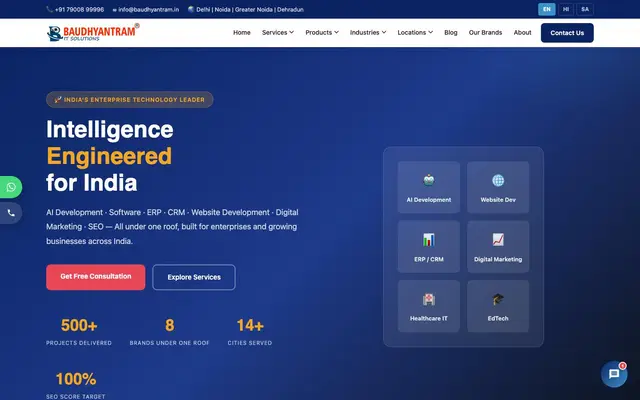Click the 500+ Projects Delivered stat
Image resolution: width=640 pixels, height=400 pixels.
79,332
